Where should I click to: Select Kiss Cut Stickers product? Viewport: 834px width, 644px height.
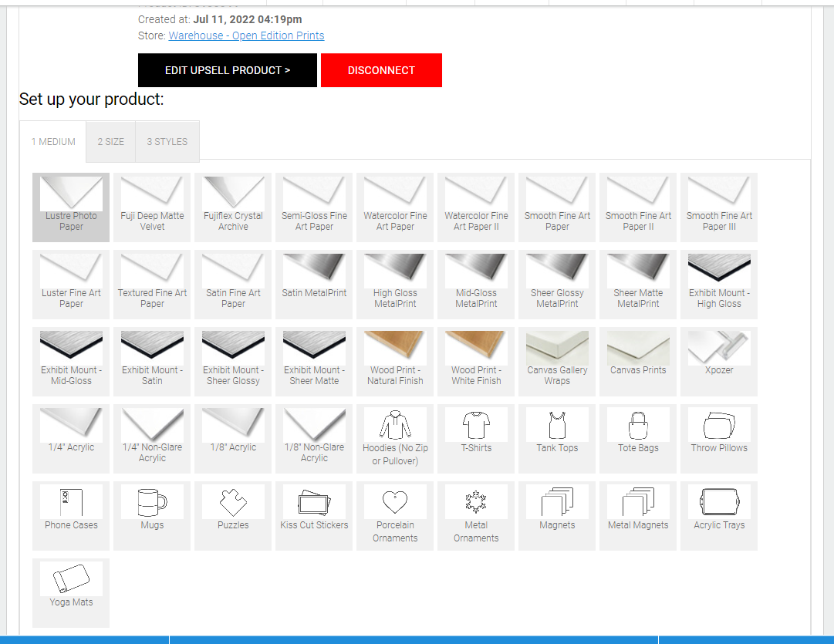tap(314, 516)
